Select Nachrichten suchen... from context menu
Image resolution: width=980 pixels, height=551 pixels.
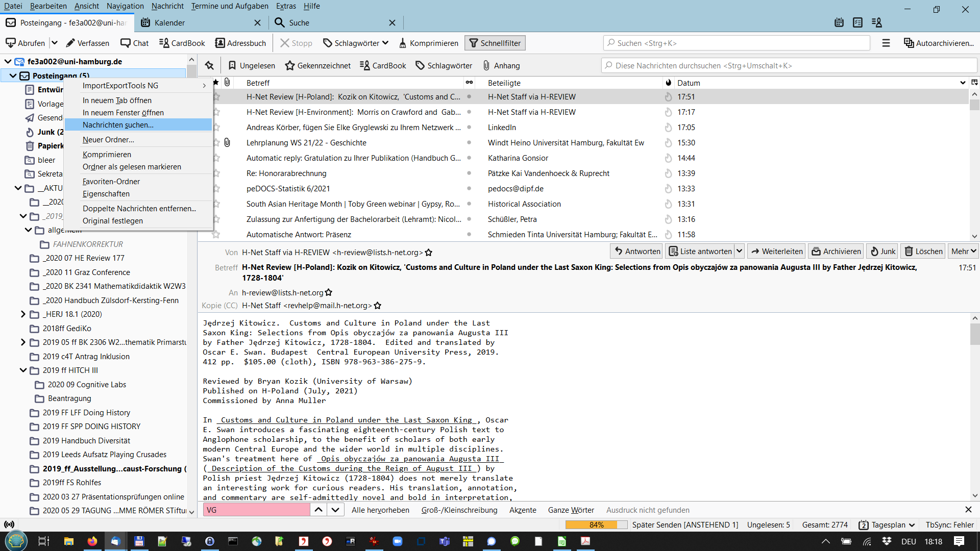[x=118, y=125]
